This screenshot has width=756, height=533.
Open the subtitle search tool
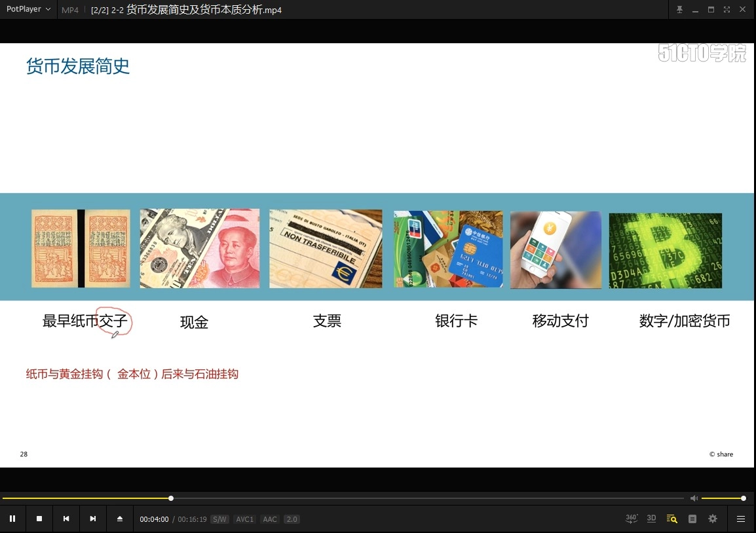671,518
